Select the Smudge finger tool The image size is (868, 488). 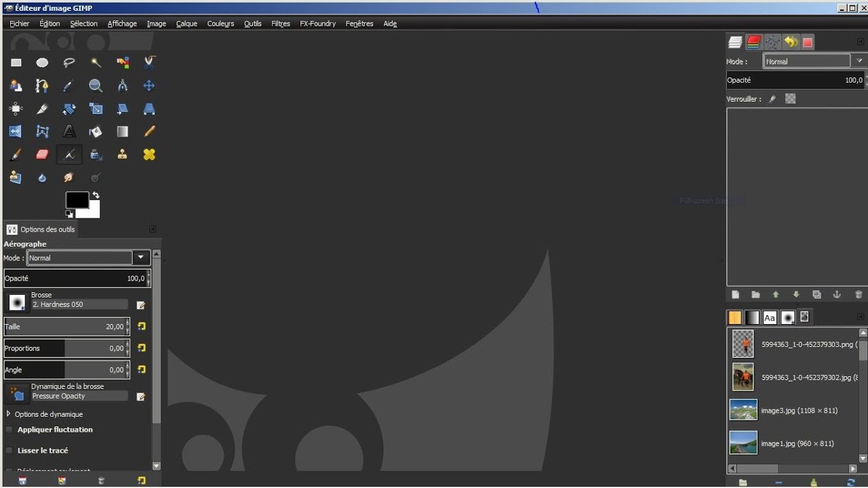[x=68, y=178]
